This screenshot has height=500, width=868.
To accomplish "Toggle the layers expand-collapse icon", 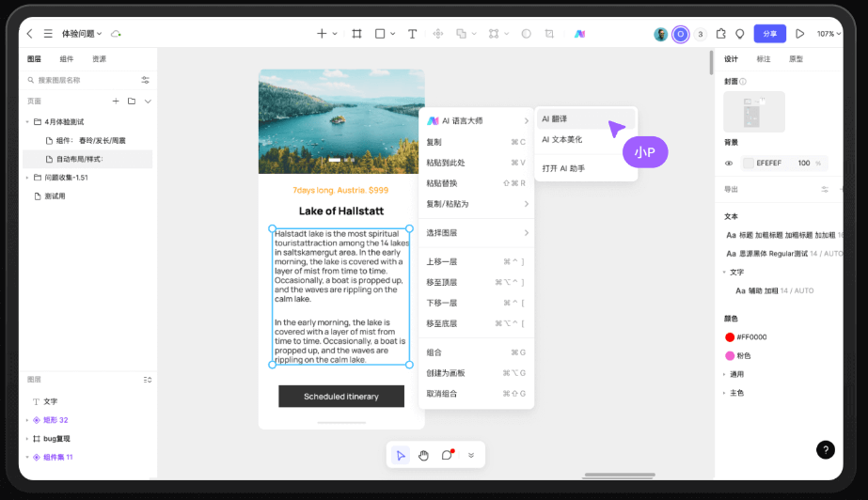I will pos(148,380).
